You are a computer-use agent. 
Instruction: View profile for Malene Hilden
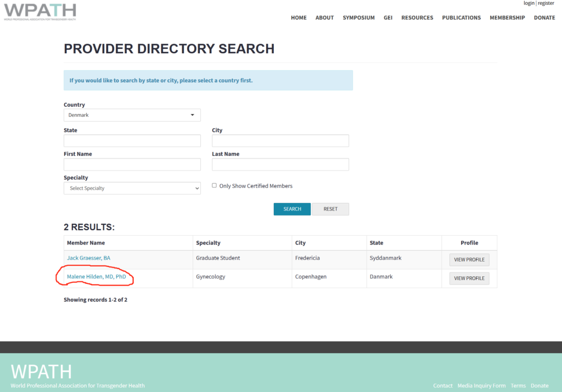(x=469, y=278)
